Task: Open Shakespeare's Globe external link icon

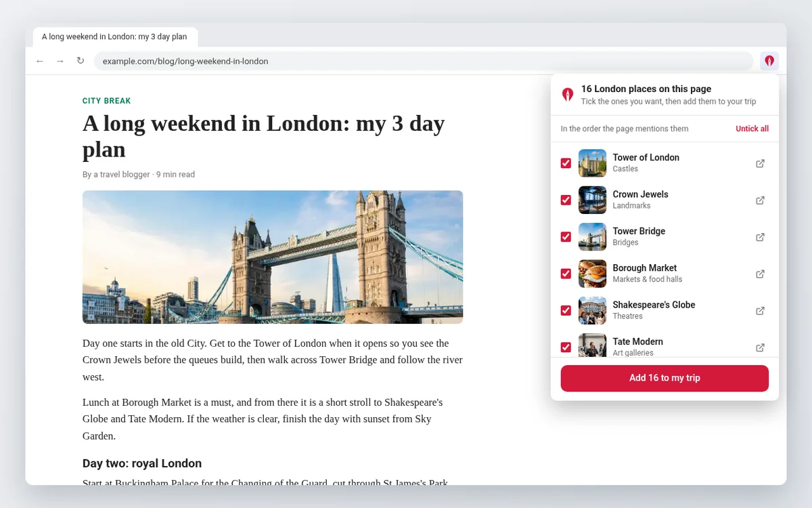Action: point(760,311)
